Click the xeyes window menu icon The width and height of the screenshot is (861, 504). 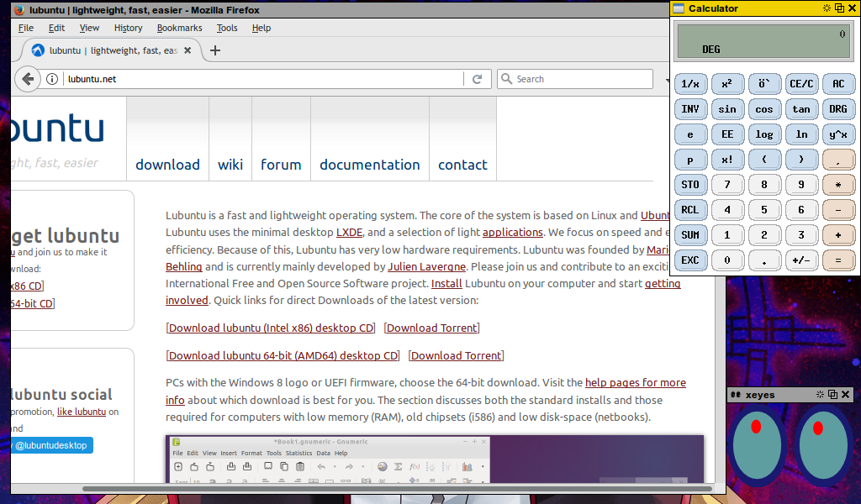point(735,395)
